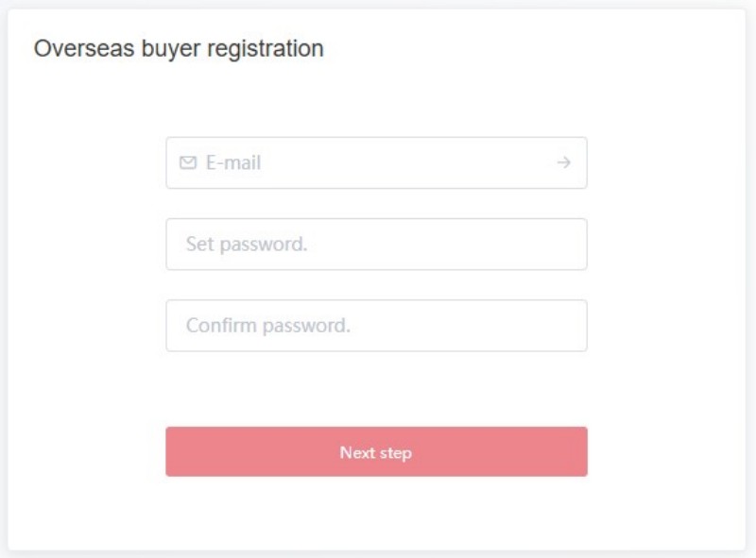Click the envelope icon in E-mail field
The height and width of the screenshot is (558, 756).
click(188, 163)
